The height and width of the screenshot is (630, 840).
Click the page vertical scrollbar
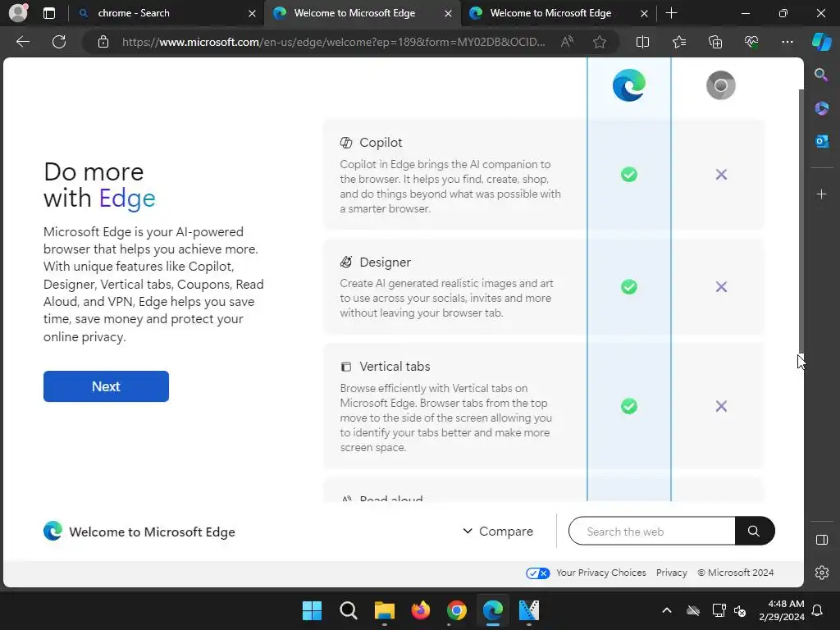[x=801, y=221]
